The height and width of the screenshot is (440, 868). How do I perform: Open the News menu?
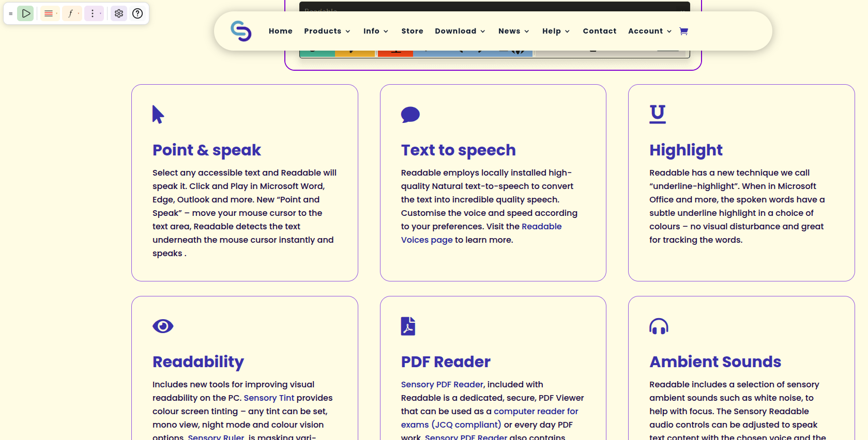tap(509, 31)
